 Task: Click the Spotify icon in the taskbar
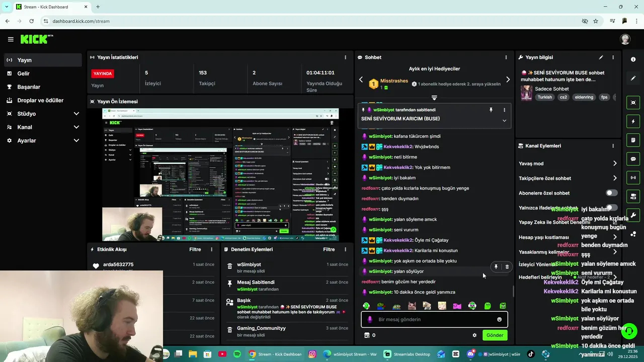(x=237, y=354)
